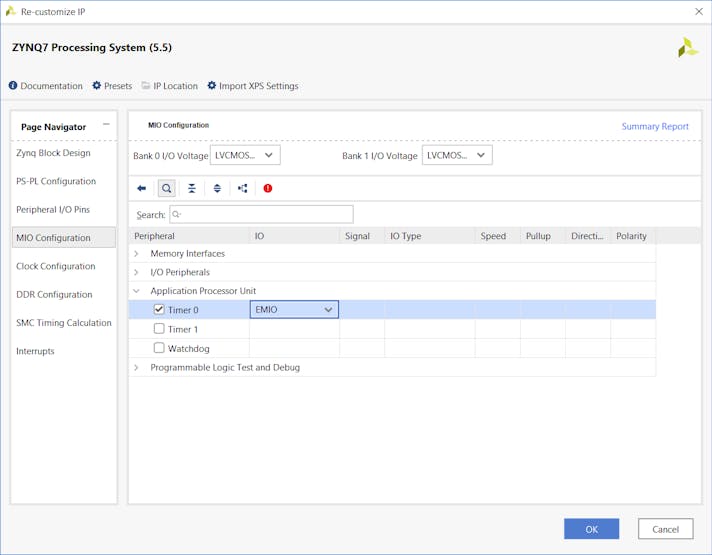The height and width of the screenshot is (555, 712).
Task: Open the Clock Configuration page
Action: pos(55,266)
